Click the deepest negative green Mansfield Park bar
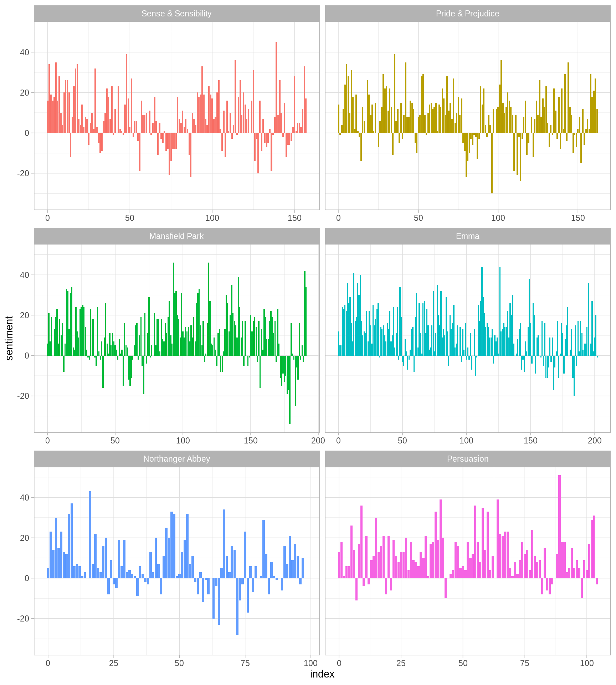The width and height of the screenshot is (616, 685). tap(290, 390)
